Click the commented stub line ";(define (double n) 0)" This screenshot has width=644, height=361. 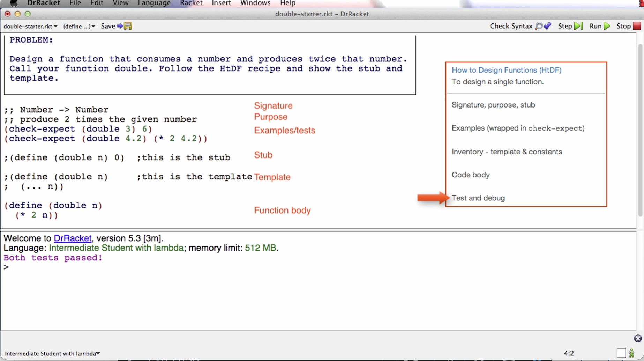tap(64, 157)
